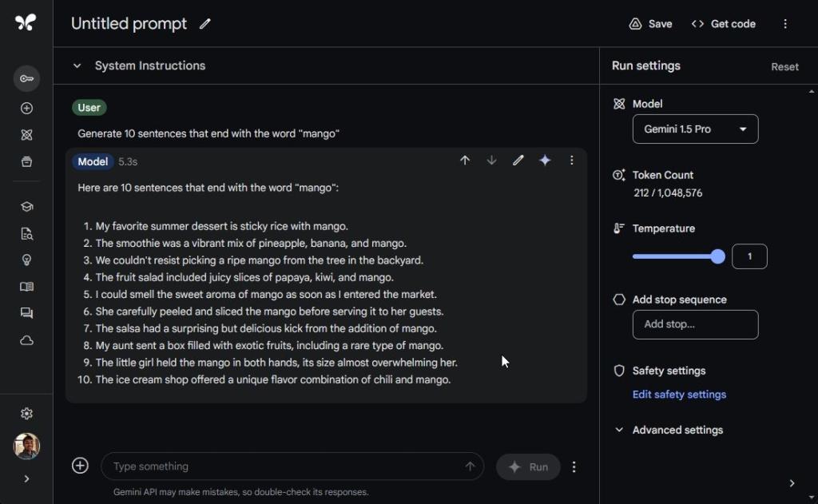Open the Gemini 1.5 Pro model dropdown
Screen dimensions: 818x504
point(695,129)
